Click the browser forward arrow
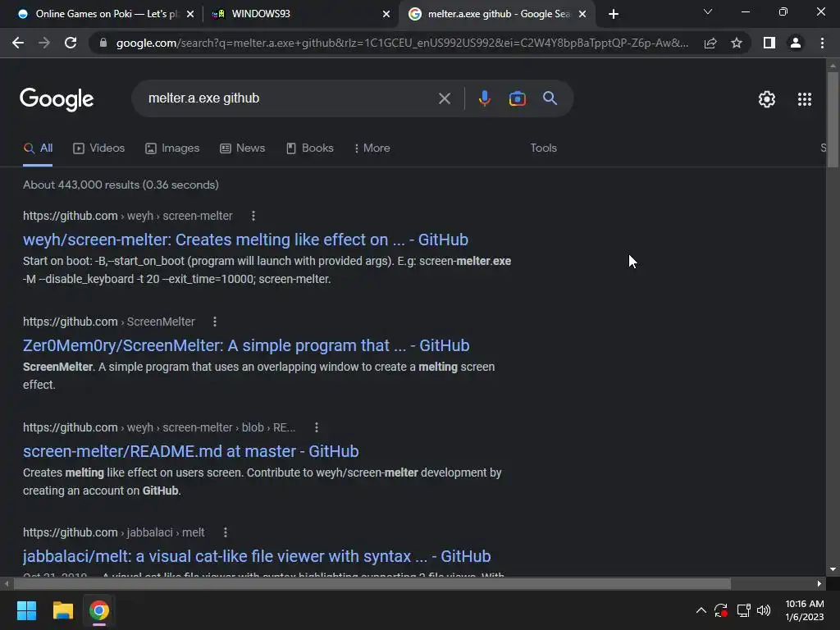 coord(44,43)
